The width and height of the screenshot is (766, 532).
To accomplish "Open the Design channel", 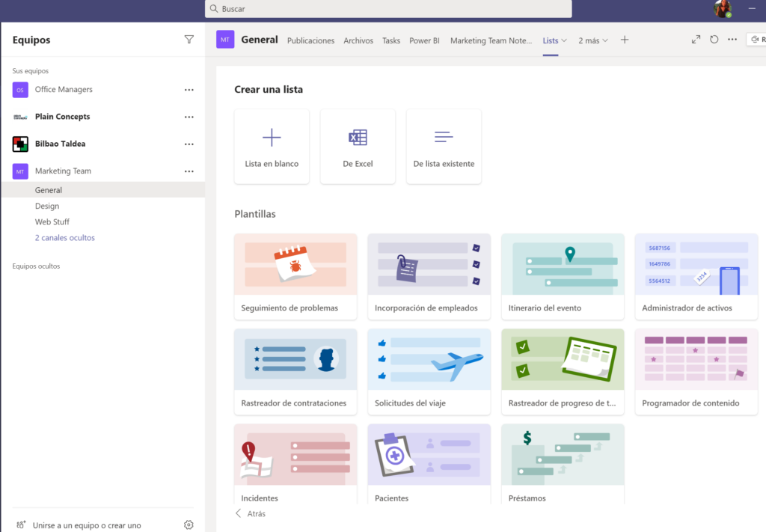I will click(x=47, y=207).
